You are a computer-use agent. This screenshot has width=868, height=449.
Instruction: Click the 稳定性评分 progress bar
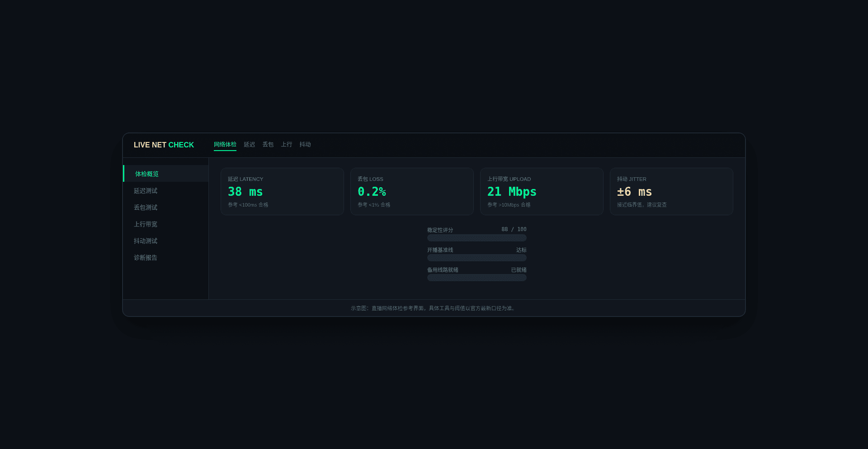(477, 238)
